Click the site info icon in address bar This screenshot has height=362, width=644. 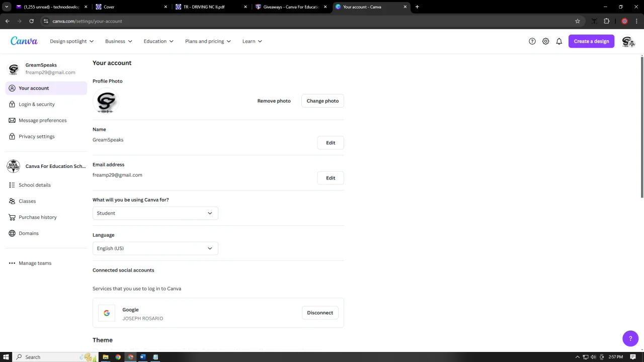coord(46,21)
